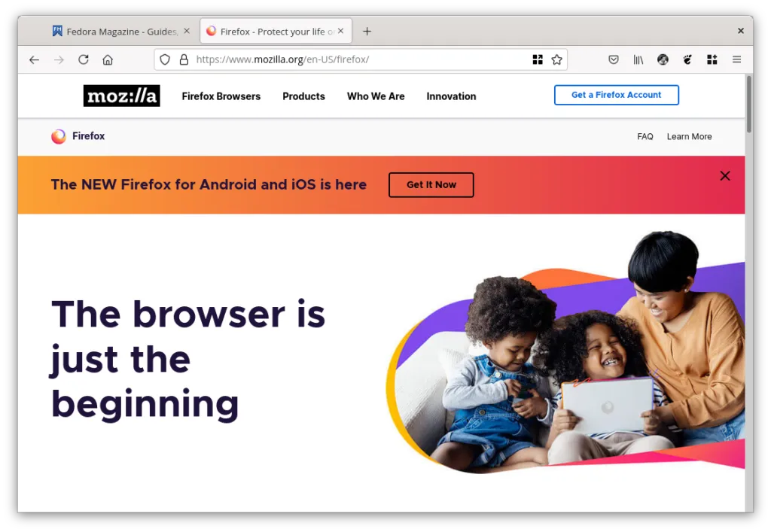This screenshot has height=532, width=771.
Task: Click the globe extension icon in toolbar
Action: point(663,59)
